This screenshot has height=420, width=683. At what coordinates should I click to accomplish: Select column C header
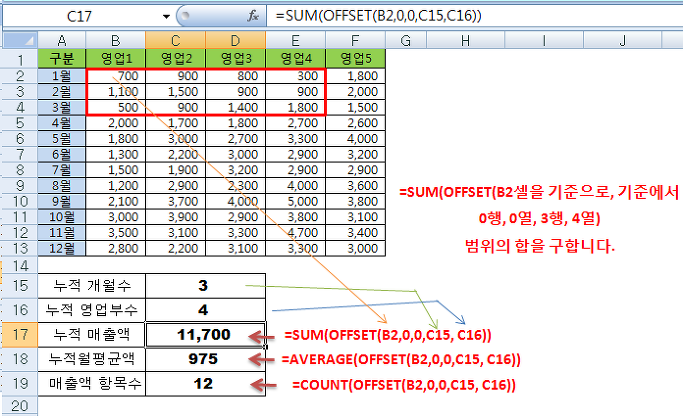176,41
